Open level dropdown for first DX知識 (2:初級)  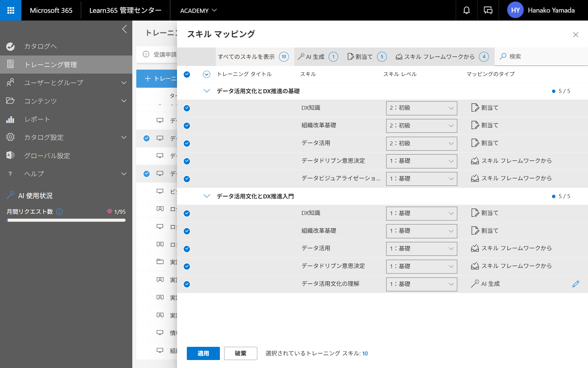(421, 108)
